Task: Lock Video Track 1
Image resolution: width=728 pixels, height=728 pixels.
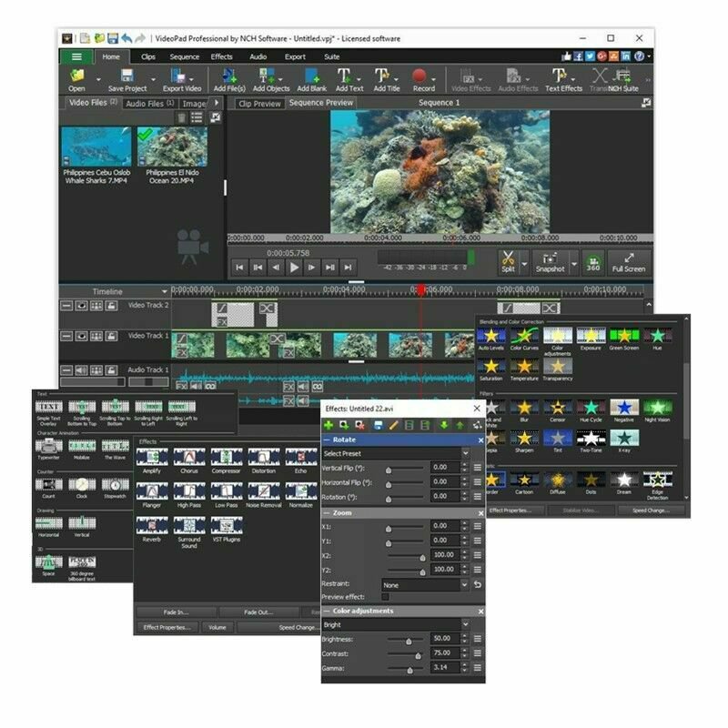Action: (111, 336)
